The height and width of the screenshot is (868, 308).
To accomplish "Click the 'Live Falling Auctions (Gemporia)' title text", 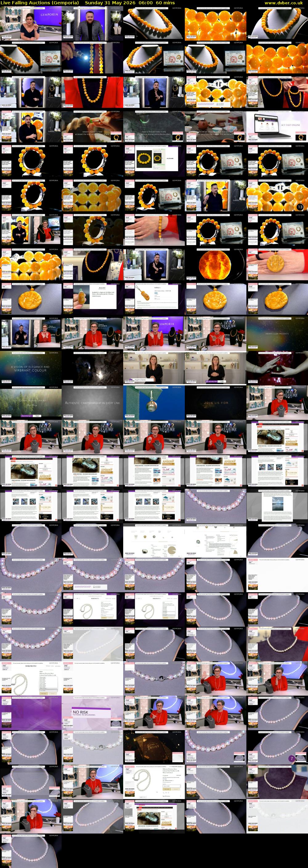I will tap(40, 3).
